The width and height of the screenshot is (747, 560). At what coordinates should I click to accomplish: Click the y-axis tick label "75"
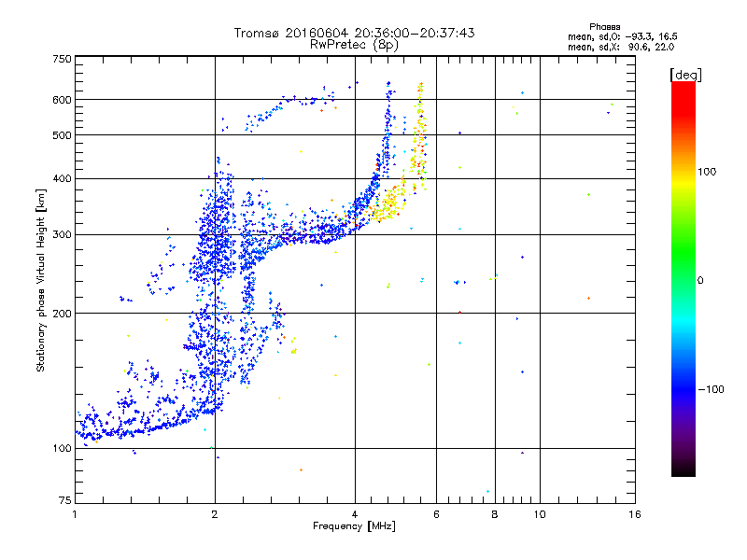point(65,500)
